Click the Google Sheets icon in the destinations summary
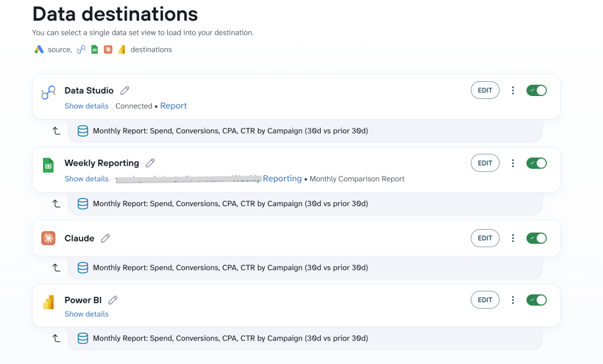The height and width of the screenshot is (364, 603). tap(95, 49)
